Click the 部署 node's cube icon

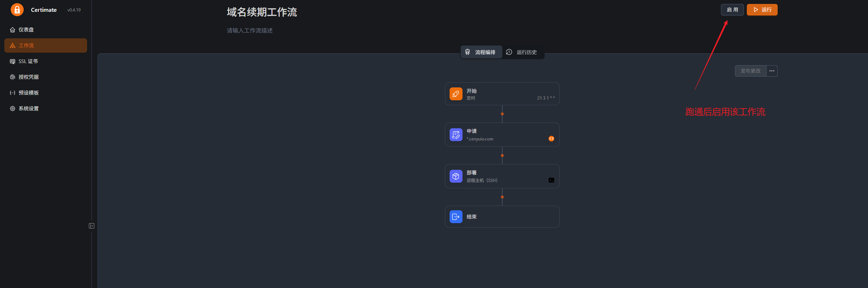(456, 176)
